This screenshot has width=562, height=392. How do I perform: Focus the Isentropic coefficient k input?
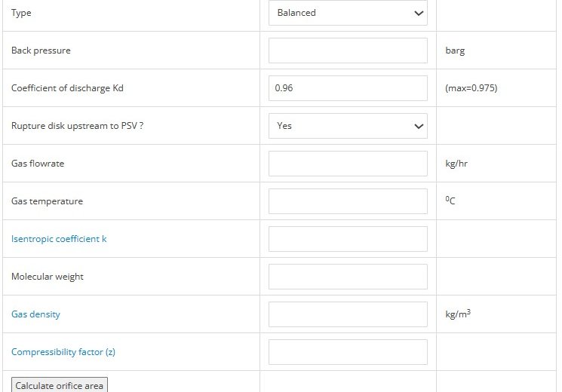(x=348, y=239)
